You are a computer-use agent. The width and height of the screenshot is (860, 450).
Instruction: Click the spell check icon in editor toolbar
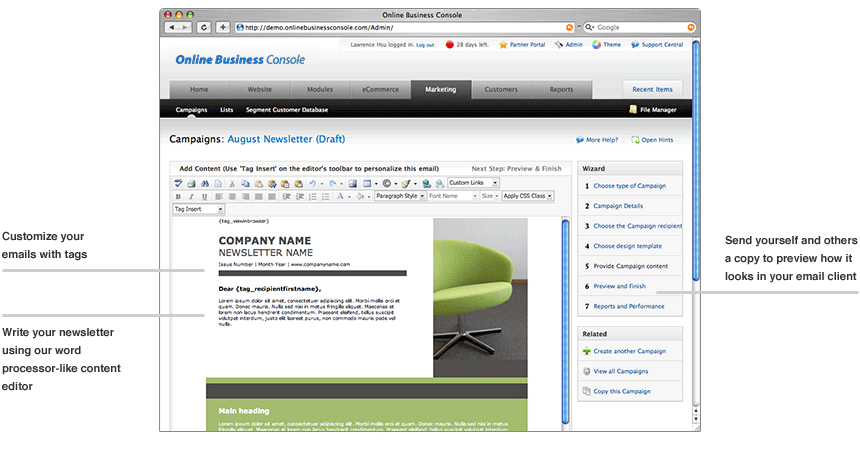[x=178, y=184]
